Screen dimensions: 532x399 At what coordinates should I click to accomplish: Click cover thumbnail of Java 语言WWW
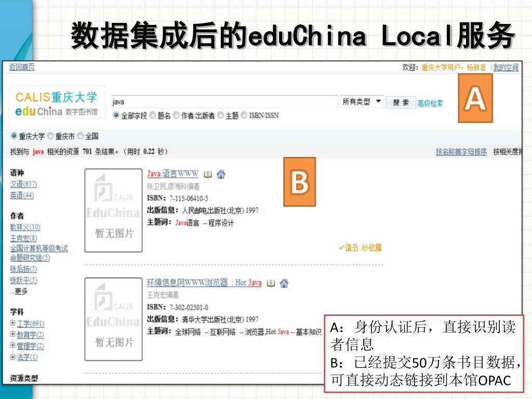click(113, 210)
